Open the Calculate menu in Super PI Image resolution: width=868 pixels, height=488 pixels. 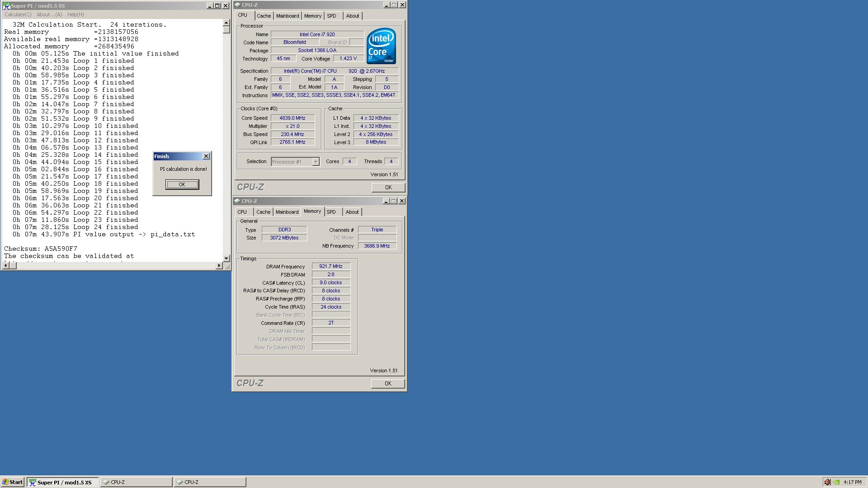click(x=18, y=14)
